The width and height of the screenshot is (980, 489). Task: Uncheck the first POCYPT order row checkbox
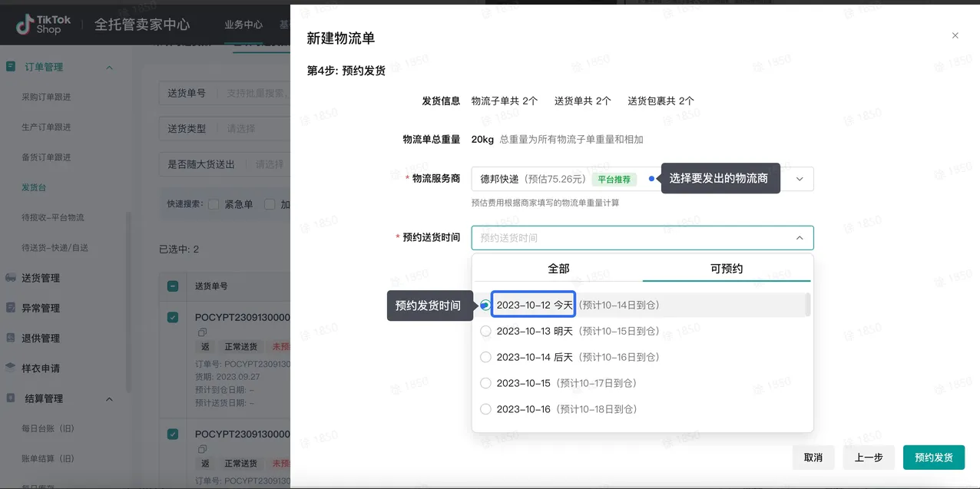[x=173, y=317]
